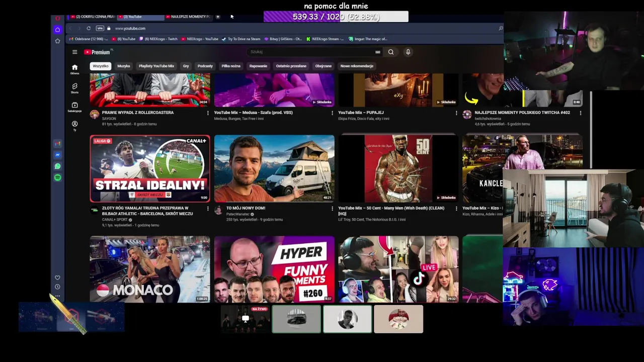Open options menu for Medusa - Szafa mix
644x362 pixels.
(332, 113)
